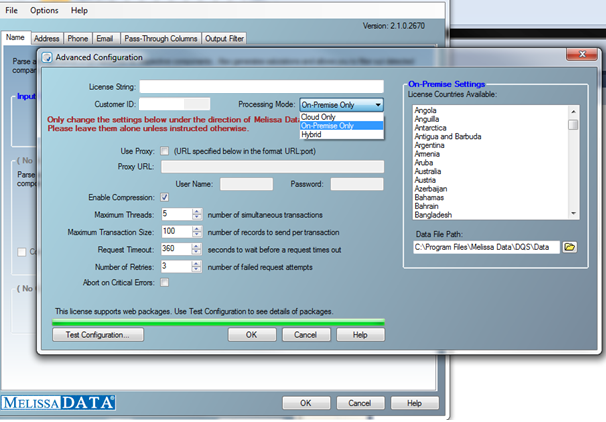Select Anguilla in the countries list

point(427,119)
